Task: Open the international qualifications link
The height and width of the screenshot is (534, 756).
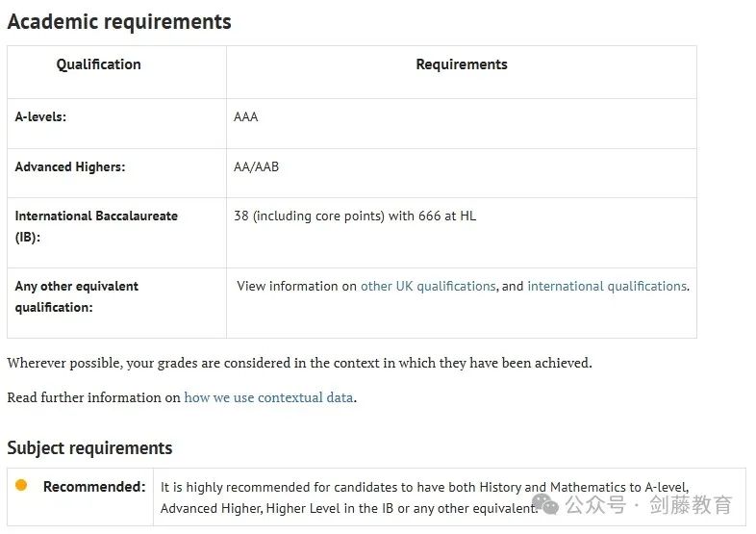Action: [607, 286]
